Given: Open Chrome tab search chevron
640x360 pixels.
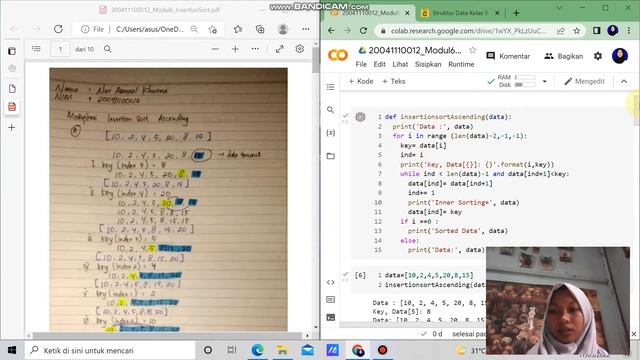Looking at the screenshot, I should [x=559, y=8].
